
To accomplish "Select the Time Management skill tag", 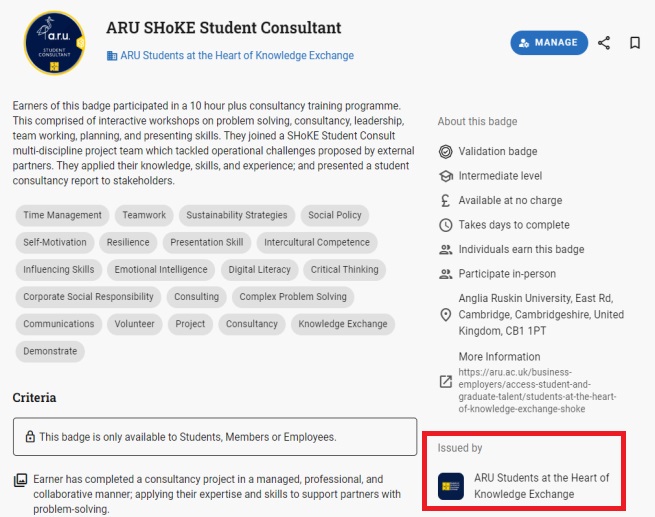I will pos(62,215).
